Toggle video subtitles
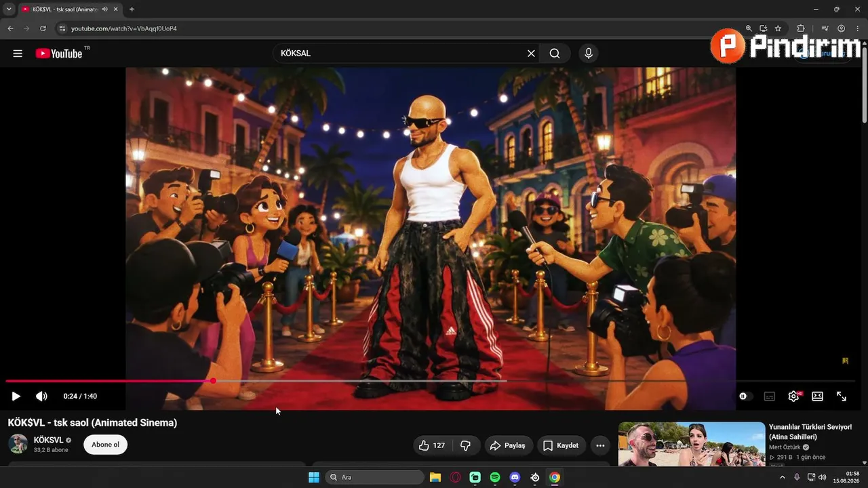 pos(770,396)
